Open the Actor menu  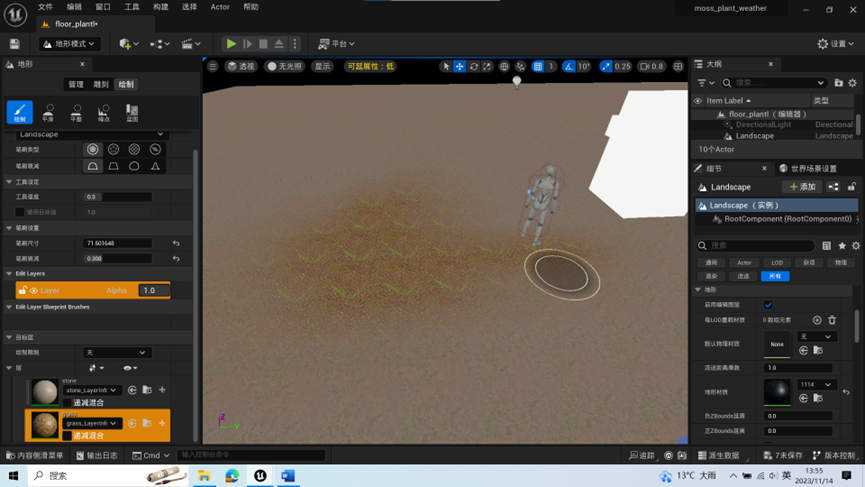pos(220,7)
